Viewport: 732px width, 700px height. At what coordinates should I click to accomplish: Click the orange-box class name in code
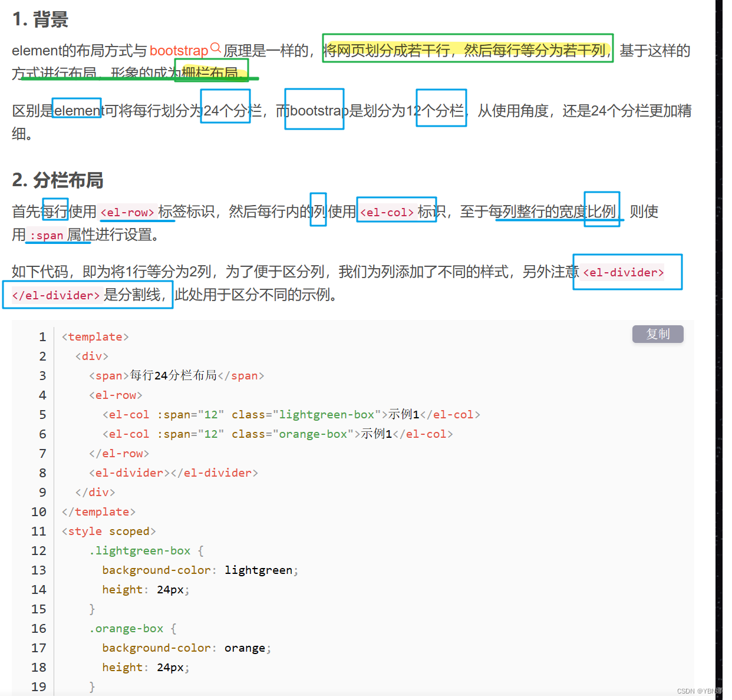(x=127, y=628)
